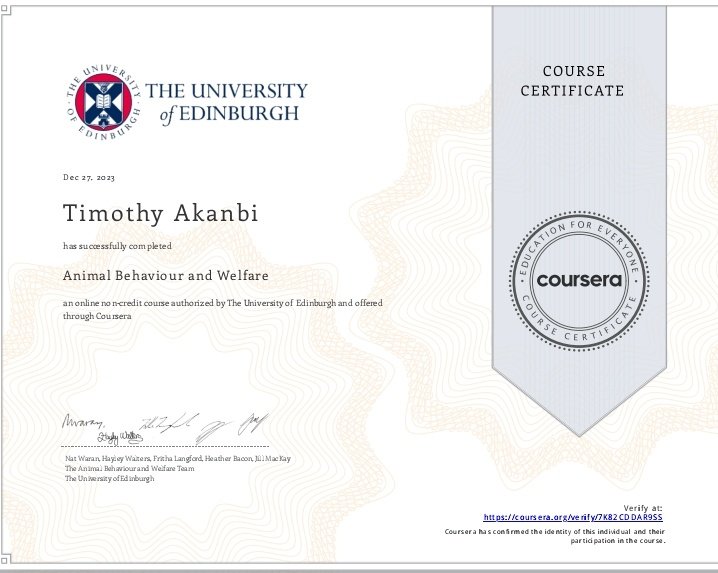This screenshot has height=573, width=718.
Task: Select the name Timothy Akanbi
Action: (x=161, y=213)
